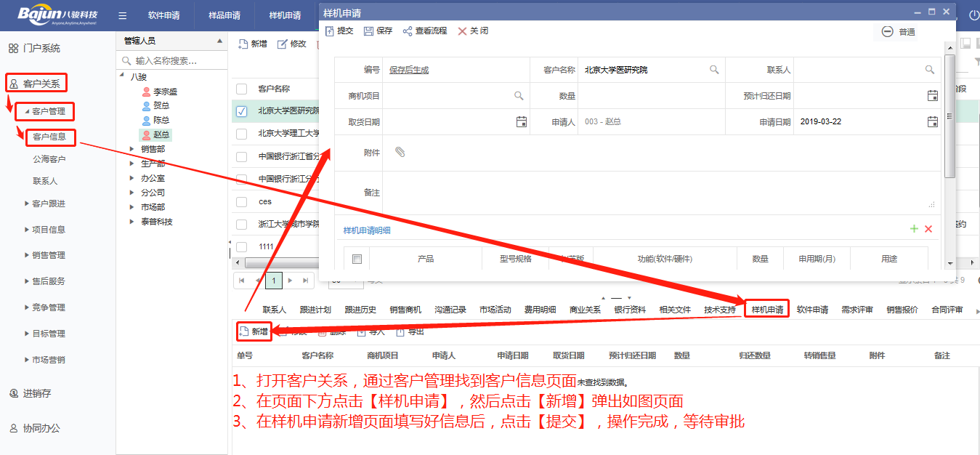This screenshot has width=980, height=455.
Task: Click the hamburger menu icon in header
Action: click(122, 15)
